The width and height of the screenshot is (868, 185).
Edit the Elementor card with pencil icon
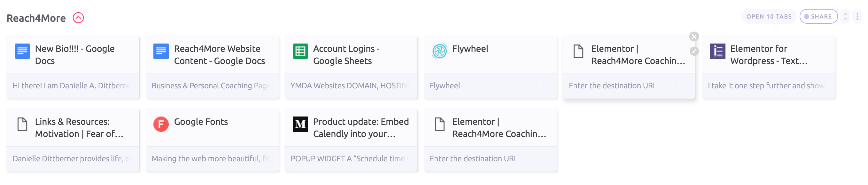click(694, 51)
